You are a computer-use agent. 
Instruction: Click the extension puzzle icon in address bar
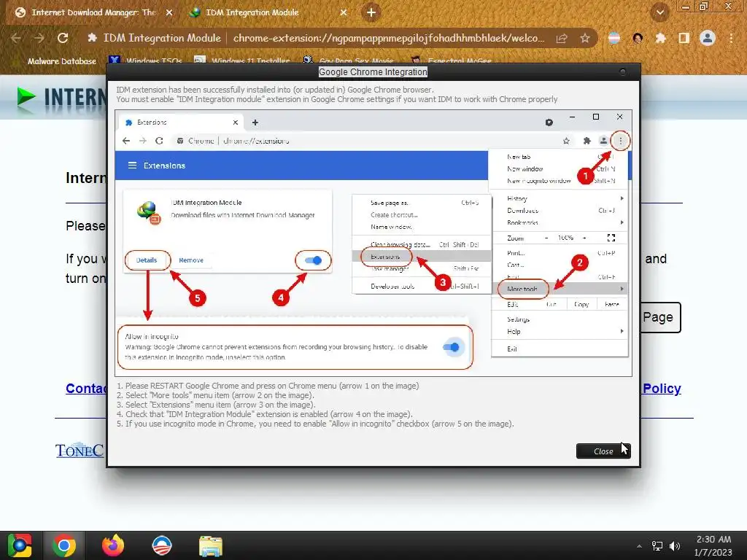tap(92, 38)
